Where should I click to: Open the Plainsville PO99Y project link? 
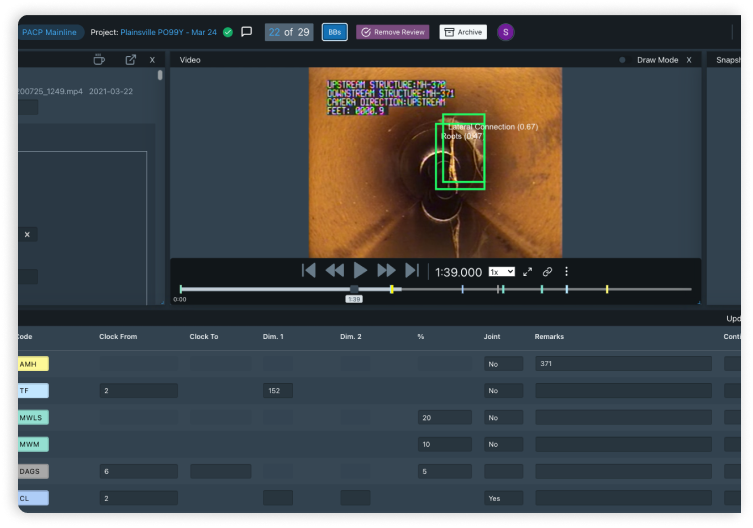tap(168, 32)
